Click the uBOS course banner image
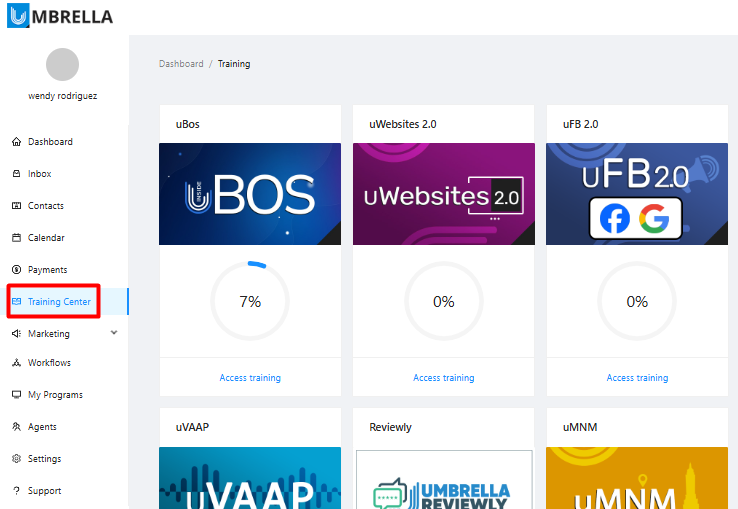 point(250,194)
